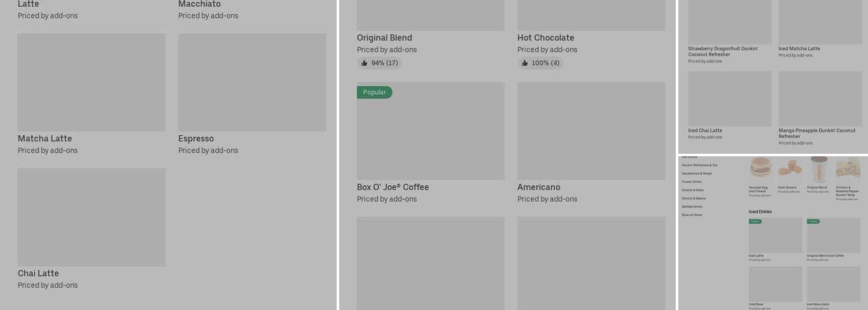Click the Popular badge on Iced Latte
The width and height of the screenshot is (868, 310).
755,221
